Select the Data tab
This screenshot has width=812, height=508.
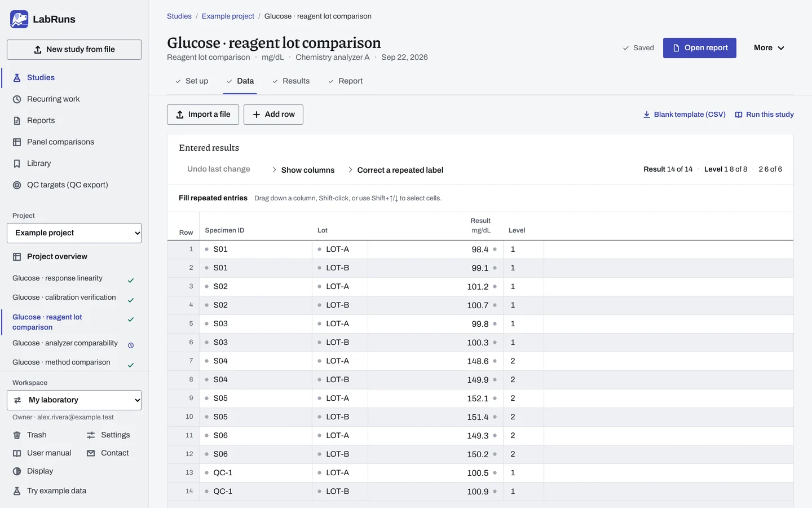coord(240,81)
